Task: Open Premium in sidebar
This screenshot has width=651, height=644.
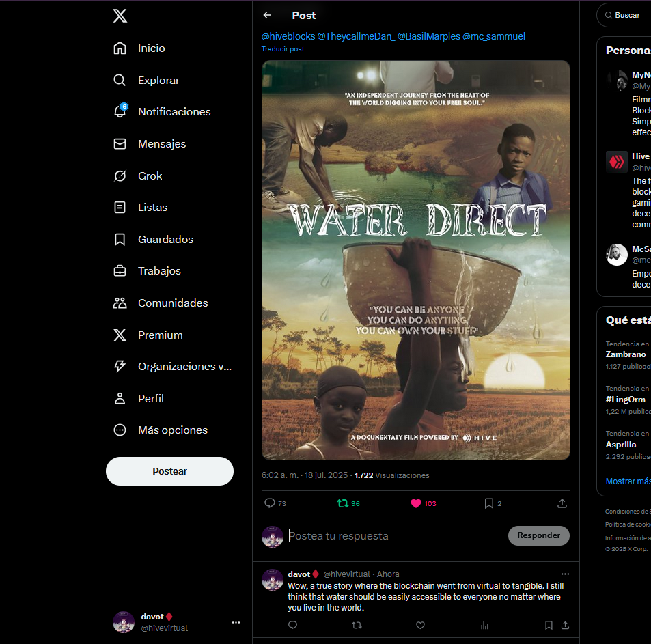Action: (x=148, y=335)
